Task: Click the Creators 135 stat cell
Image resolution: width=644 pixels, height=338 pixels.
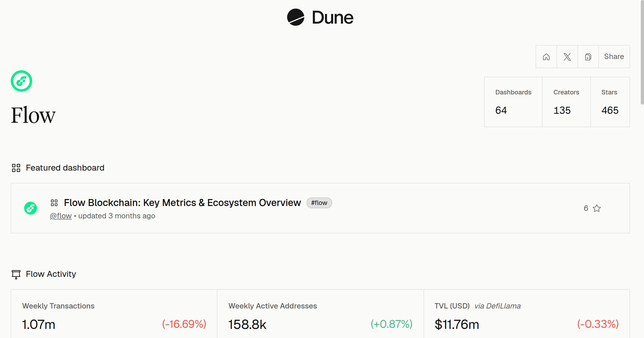Action: 566,102
